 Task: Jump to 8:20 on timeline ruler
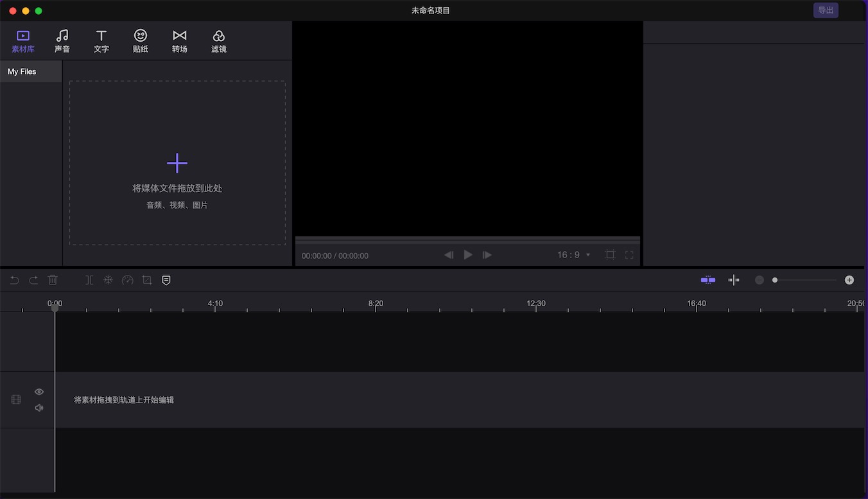376,303
